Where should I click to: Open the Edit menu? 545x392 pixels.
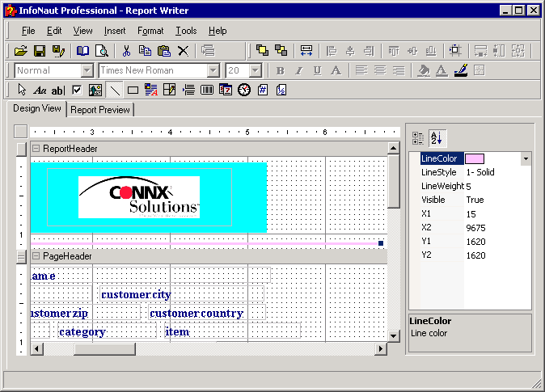tap(54, 31)
